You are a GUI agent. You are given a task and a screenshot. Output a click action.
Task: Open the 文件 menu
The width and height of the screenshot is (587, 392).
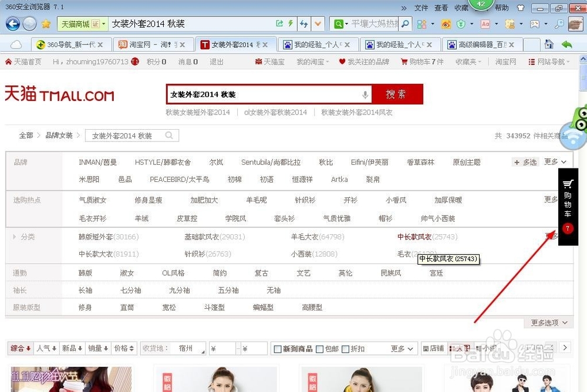point(421,8)
